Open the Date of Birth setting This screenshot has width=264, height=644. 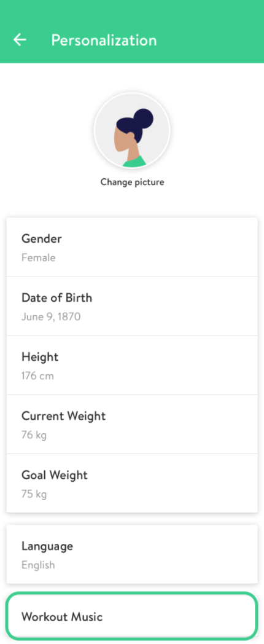pos(132,307)
